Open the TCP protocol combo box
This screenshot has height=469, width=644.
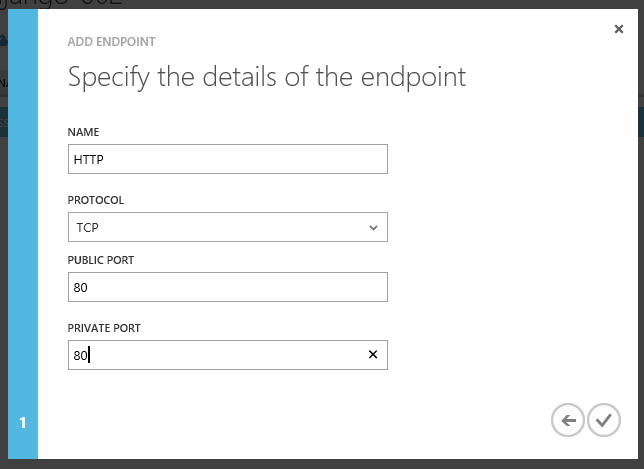click(x=228, y=227)
